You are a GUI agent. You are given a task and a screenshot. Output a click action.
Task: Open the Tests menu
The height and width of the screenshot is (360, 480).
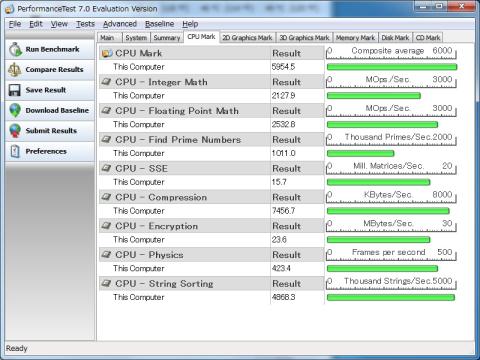click(x=85, y=24)
